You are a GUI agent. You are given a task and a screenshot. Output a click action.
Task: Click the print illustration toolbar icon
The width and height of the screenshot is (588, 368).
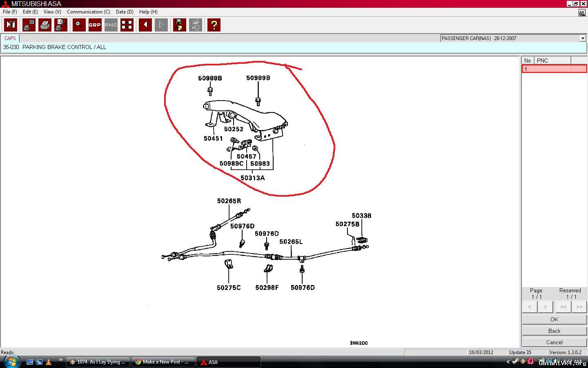pos(29,25)
